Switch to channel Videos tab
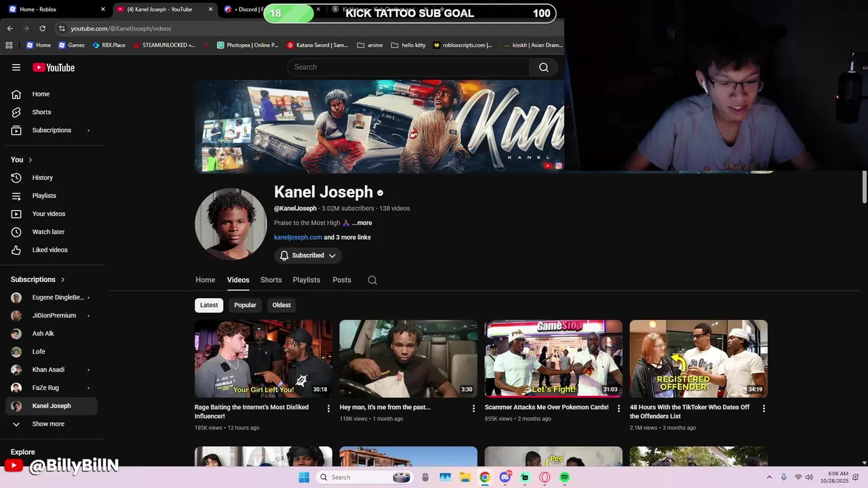This screenshot has height=488, width=868. [238, 280]
